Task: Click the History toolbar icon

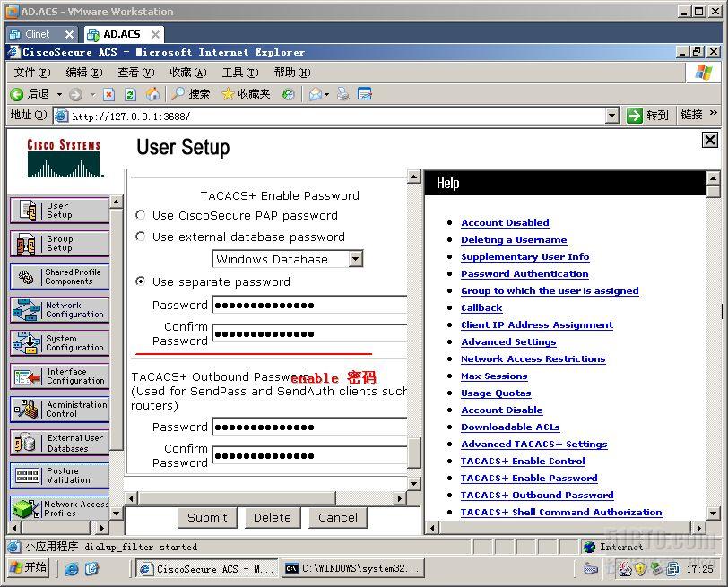Action: pos(289,95)
